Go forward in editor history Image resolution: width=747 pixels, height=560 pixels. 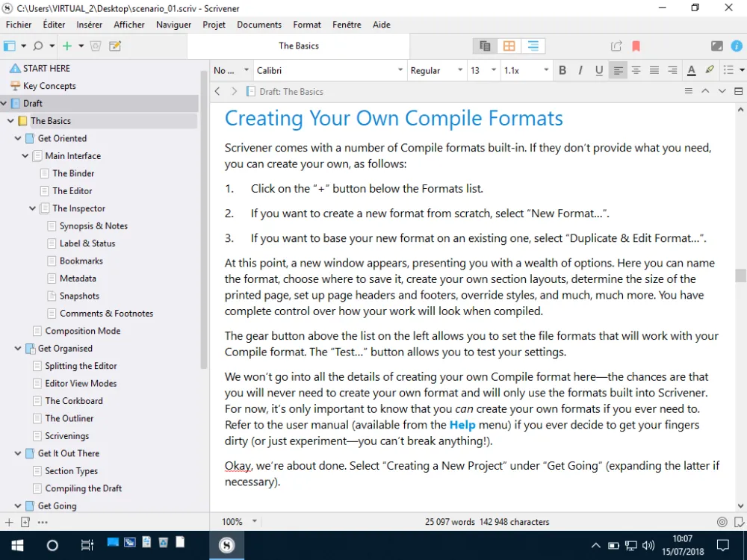(x=234, y=91)
